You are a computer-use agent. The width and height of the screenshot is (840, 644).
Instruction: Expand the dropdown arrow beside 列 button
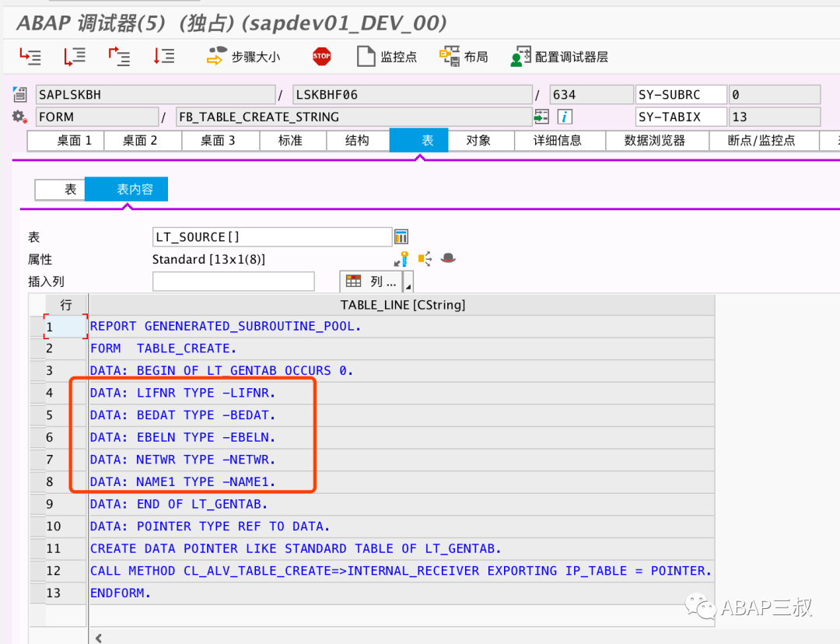(408, 282)
